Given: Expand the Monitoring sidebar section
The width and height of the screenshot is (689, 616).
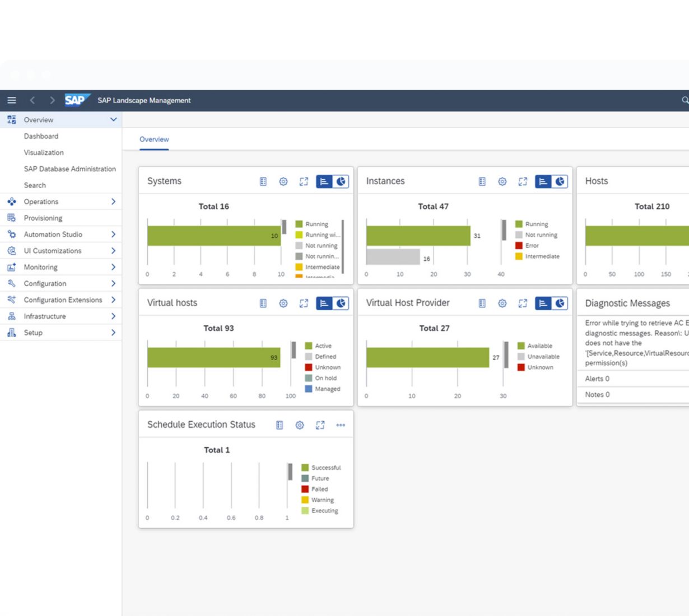Looking at the screenshot, I should click(x=113, y=267).
